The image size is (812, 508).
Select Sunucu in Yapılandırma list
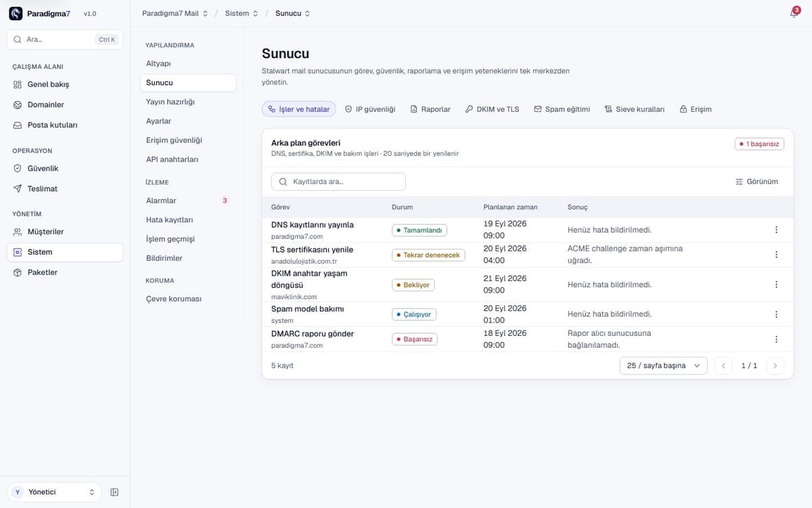pos(188,83)
